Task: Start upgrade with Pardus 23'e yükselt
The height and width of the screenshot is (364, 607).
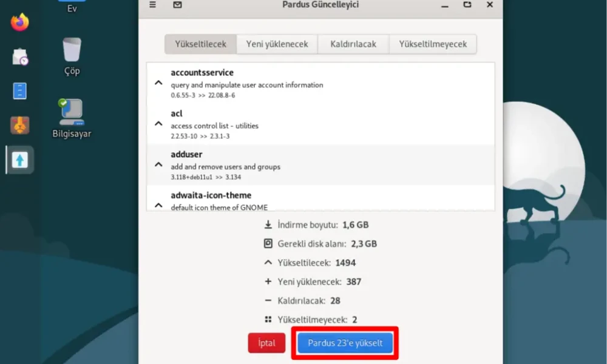Action: point(345,343)
